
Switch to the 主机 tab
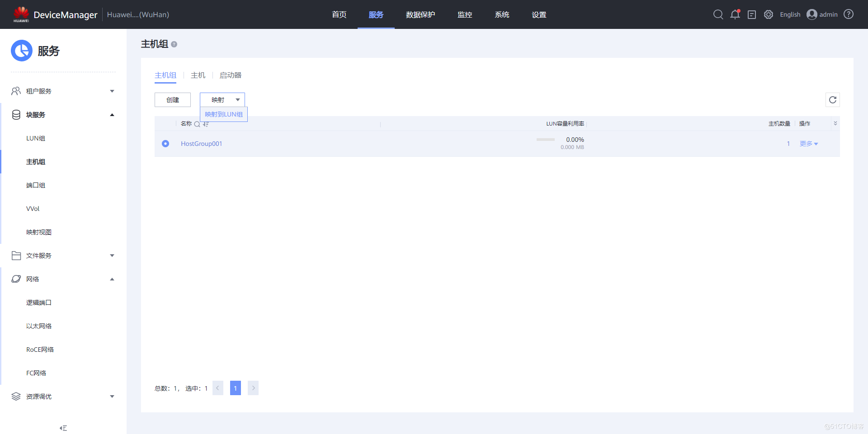point(198,75)
